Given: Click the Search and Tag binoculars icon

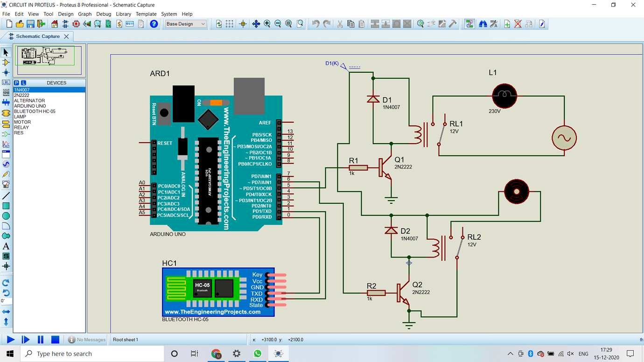Looking at the screenshot, I should point(483,24).
